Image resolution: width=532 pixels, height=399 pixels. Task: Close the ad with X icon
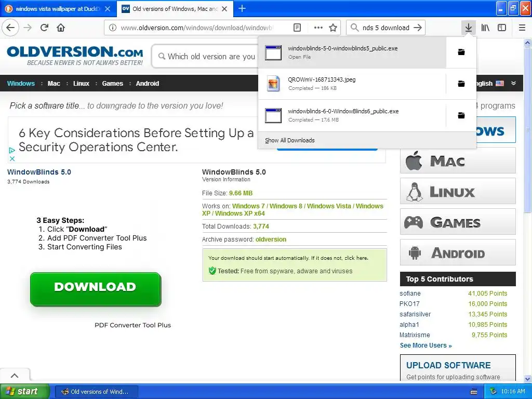click(x=12, y=158)
